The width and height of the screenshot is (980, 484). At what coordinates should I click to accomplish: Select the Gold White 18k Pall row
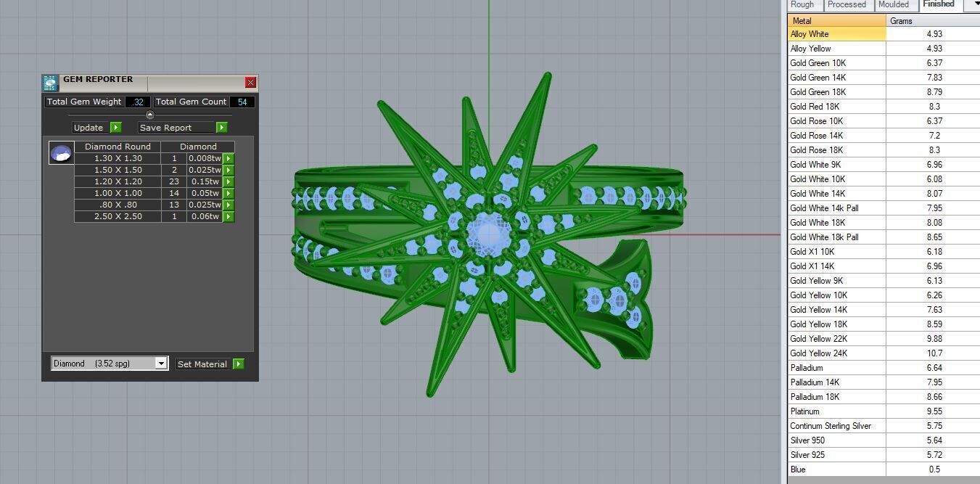pyautogui.click(x=884, y=237)
